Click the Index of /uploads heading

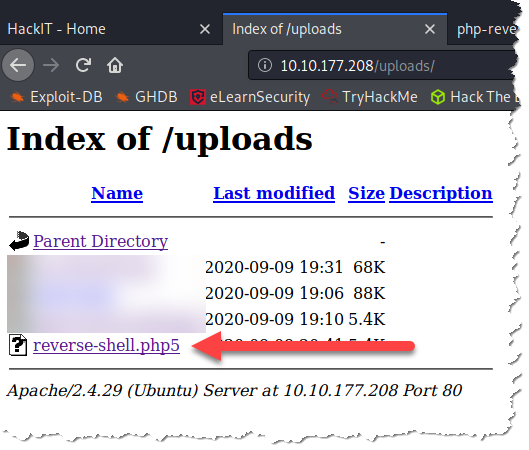tap(160, 139)
